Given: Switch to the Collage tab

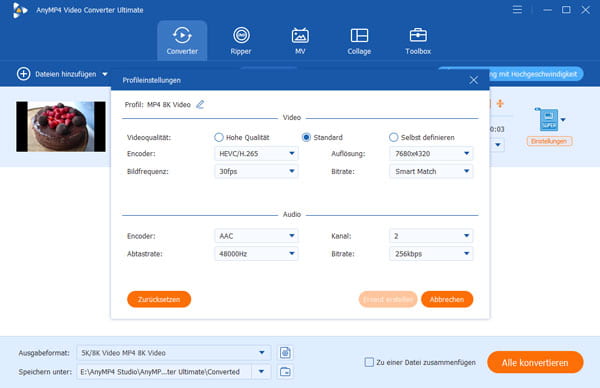Looking at the screenshot, I should [x=359, y=41].
